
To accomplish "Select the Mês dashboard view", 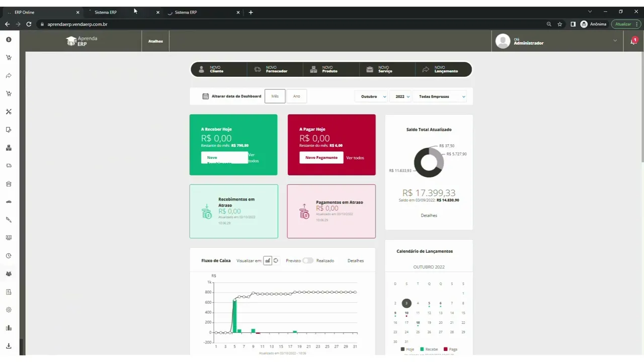I will click(275, 96).
